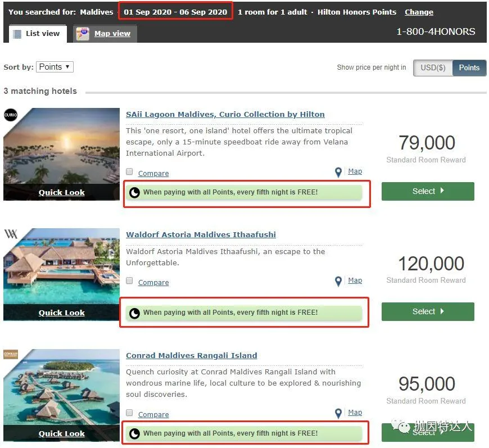Click Compare link for Waldorf Astoria
The image size is (489, 448).
[x=153, y=282]
